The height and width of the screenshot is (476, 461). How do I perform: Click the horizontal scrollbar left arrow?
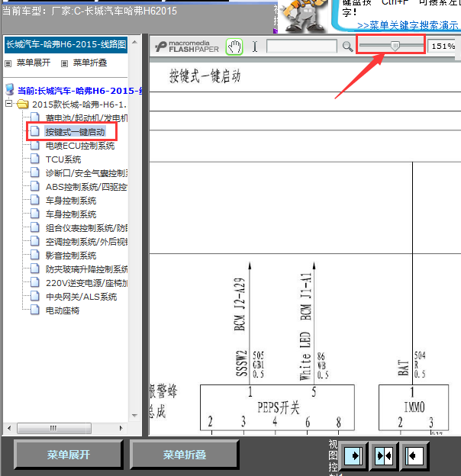click(9, 429)
